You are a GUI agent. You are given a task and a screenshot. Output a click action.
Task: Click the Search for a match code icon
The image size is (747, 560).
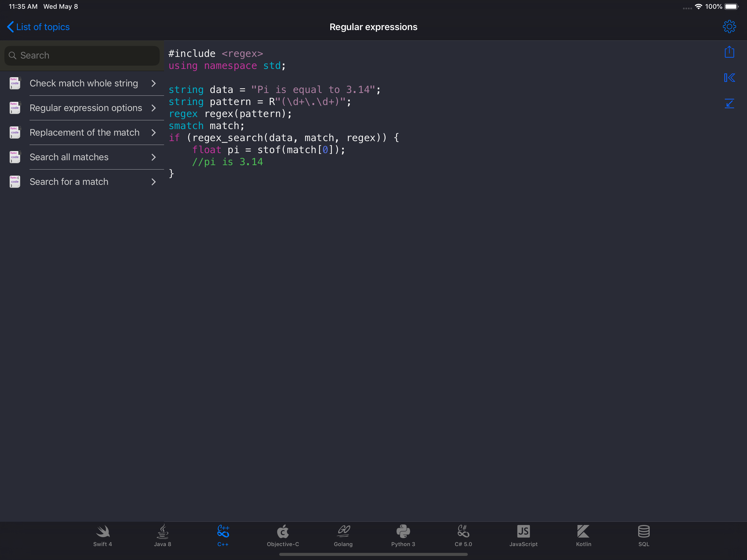(x=15, y=182)
